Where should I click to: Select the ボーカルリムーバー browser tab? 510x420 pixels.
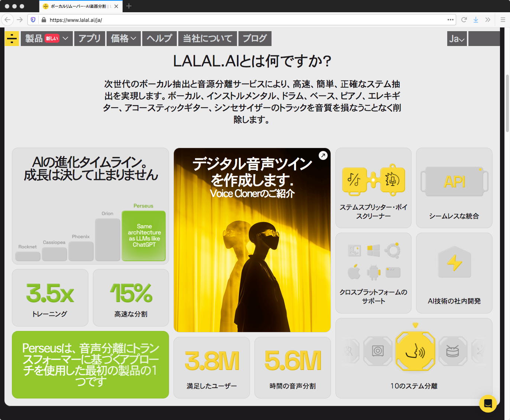(x=80, y=6)
